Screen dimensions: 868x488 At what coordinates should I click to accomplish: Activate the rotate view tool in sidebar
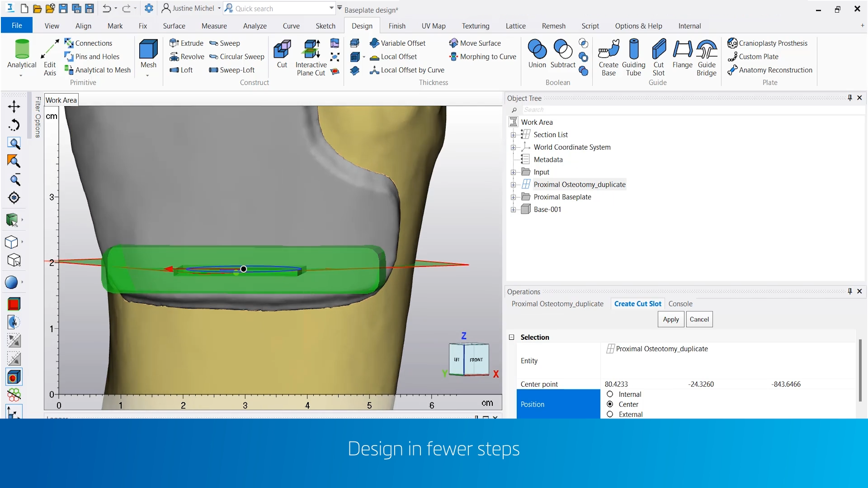[x=14, y=125]
